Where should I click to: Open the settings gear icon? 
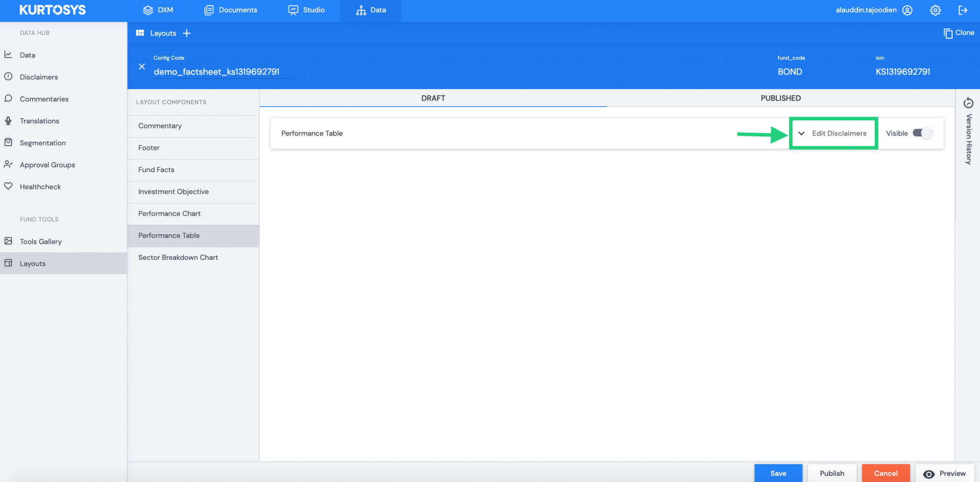coord(935,10)
